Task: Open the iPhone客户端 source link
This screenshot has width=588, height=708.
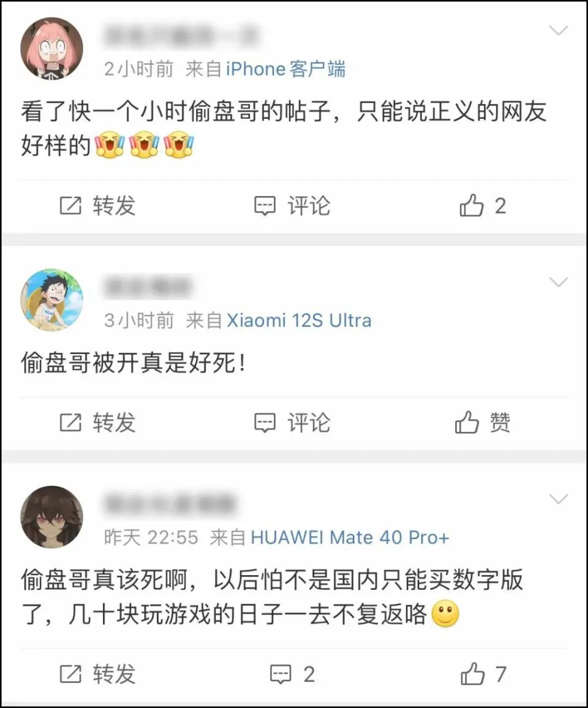Action: tap(285, 69)
